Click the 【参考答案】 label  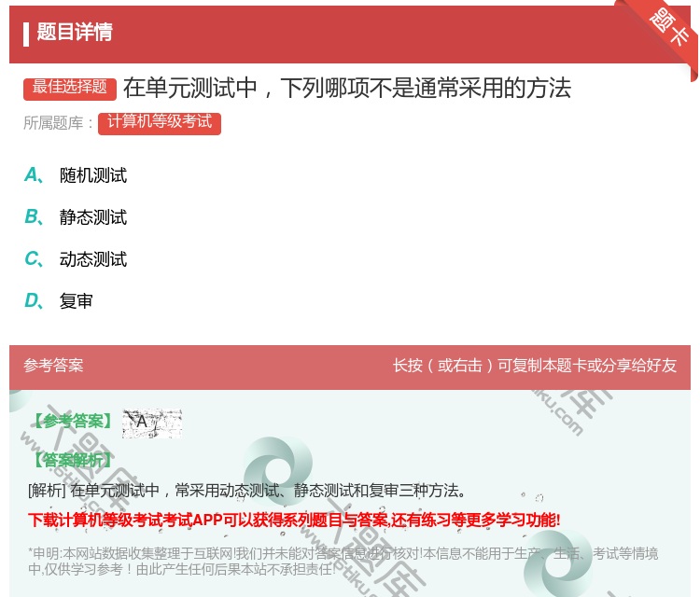click(x=73, y=421)
